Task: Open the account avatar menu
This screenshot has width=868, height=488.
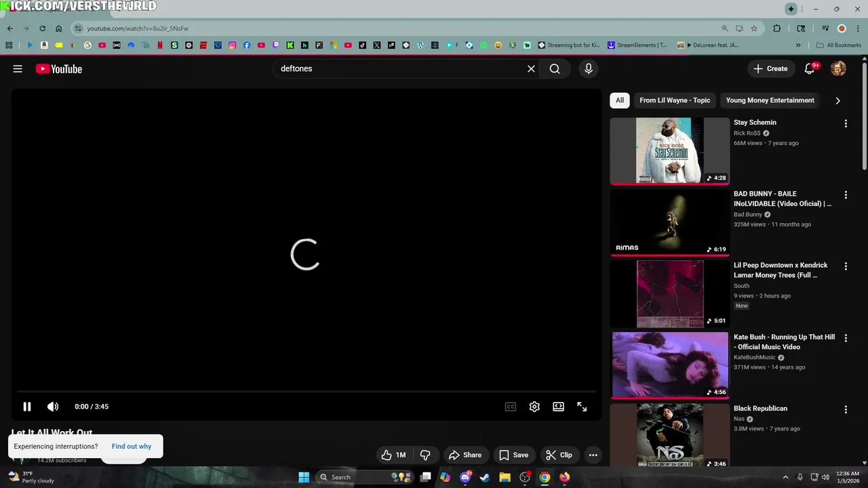Action: point(838,68)
